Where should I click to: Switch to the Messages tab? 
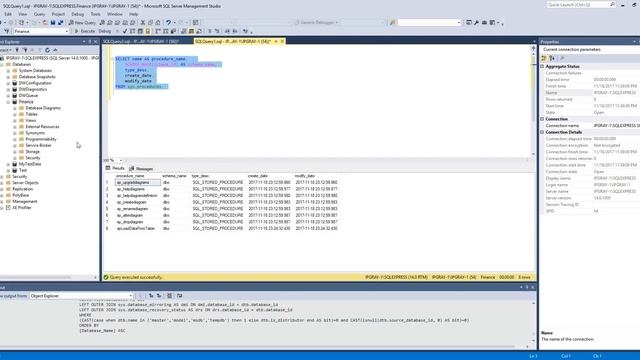tap(141, 169)
